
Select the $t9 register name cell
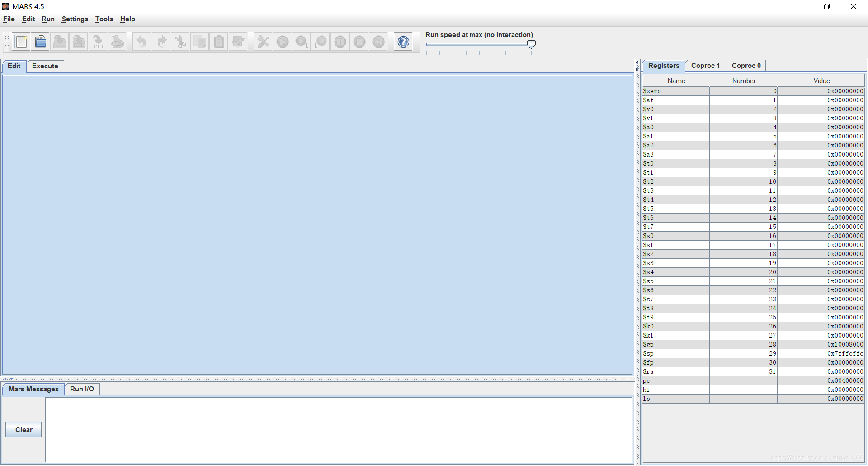tap(676, 317)
